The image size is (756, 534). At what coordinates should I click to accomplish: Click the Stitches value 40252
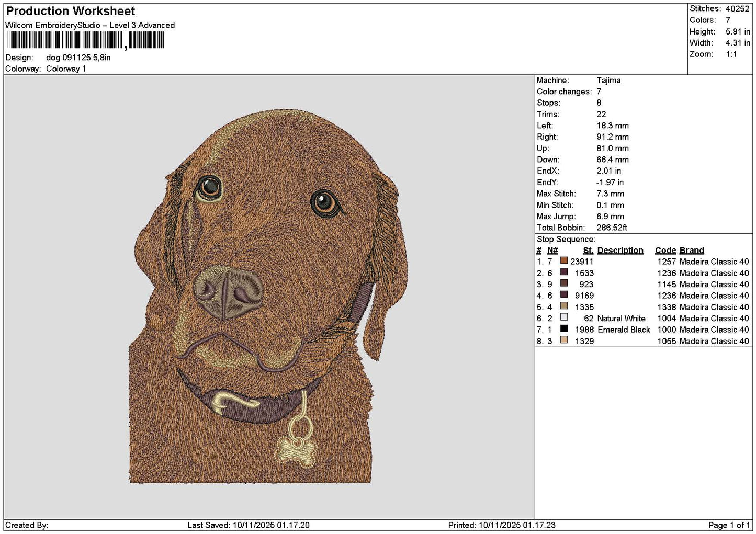[737, 9]
